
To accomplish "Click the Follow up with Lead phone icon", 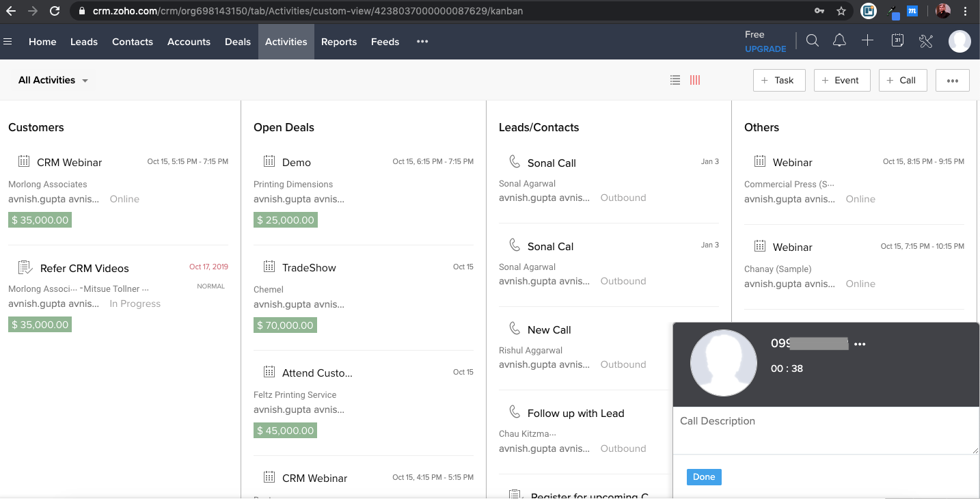I will click(515, 412).
